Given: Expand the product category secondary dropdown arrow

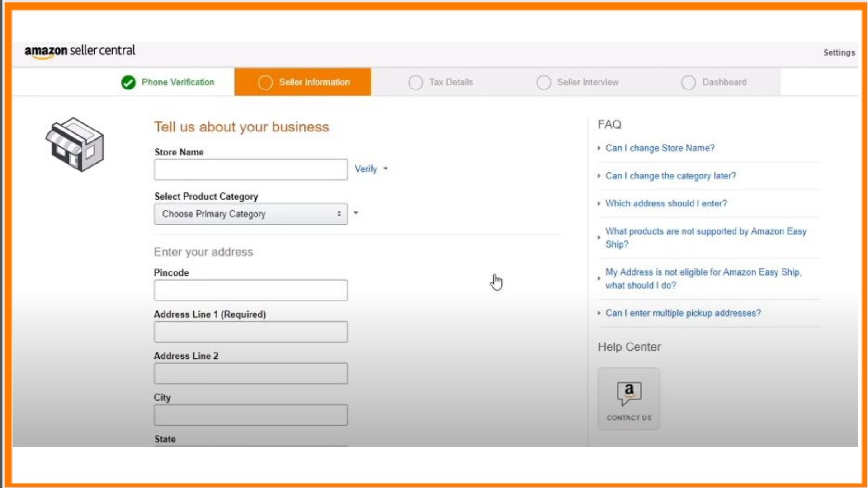Looking at the screenshot, I should (x=355, y=213).
